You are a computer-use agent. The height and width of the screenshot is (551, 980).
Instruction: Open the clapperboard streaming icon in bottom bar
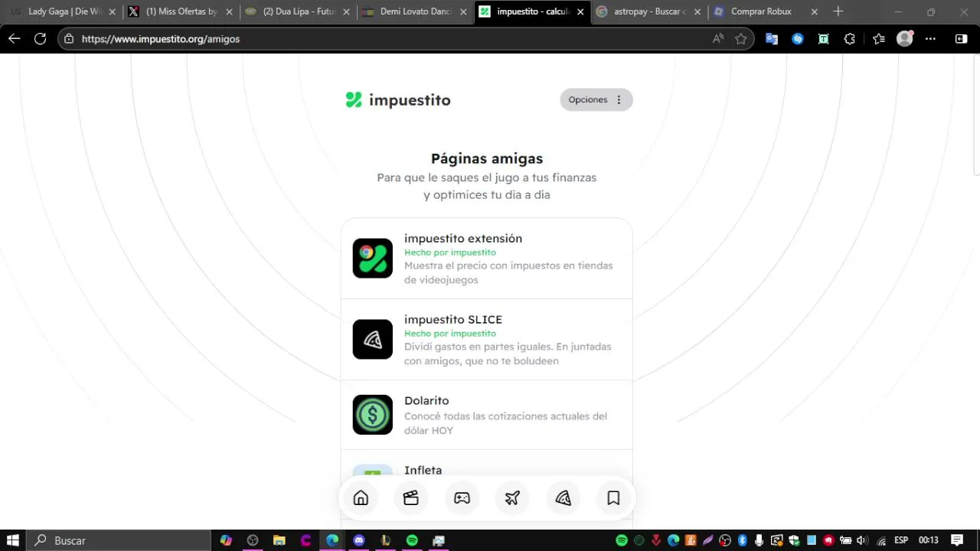coord(411,498)
